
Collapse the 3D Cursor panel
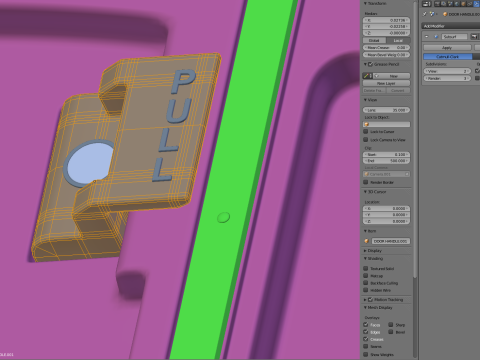pyautogui.click(x=365, y=192)
